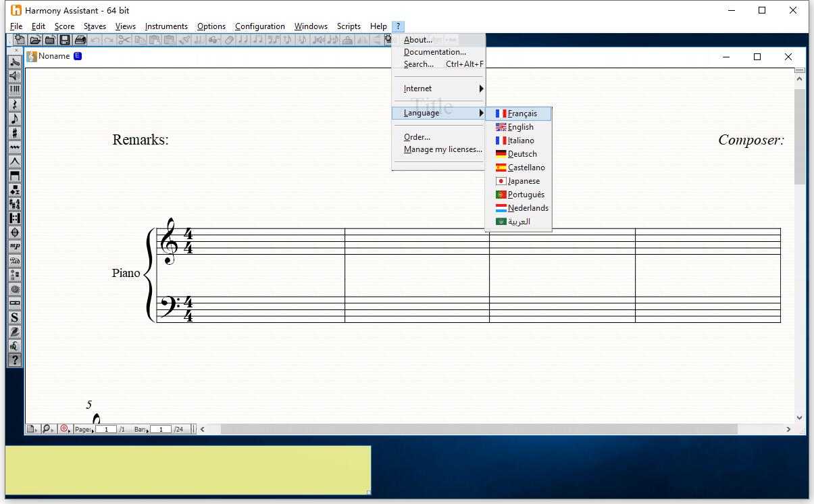Click the New document toolbar icon
Screen dimensions: 814x504
[20, 40]
